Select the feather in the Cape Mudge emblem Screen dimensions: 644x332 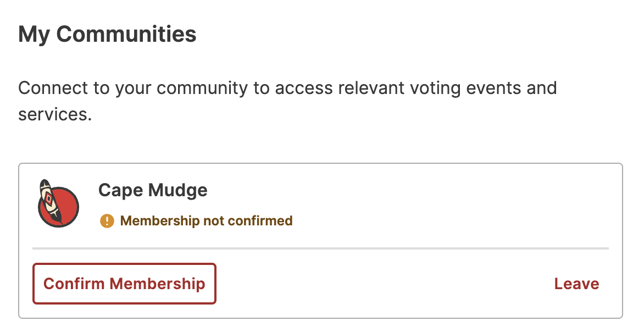click(x=50, y=202)
